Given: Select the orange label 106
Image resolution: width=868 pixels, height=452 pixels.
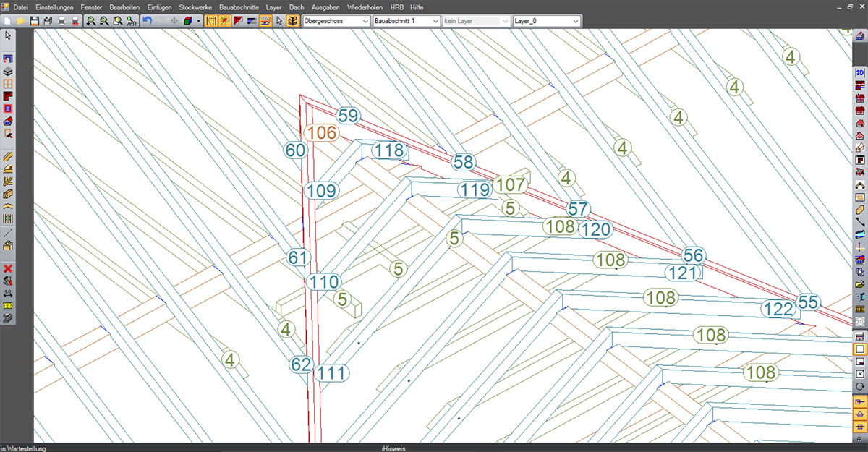Looking at the screenshot, I should pos(321,132).
